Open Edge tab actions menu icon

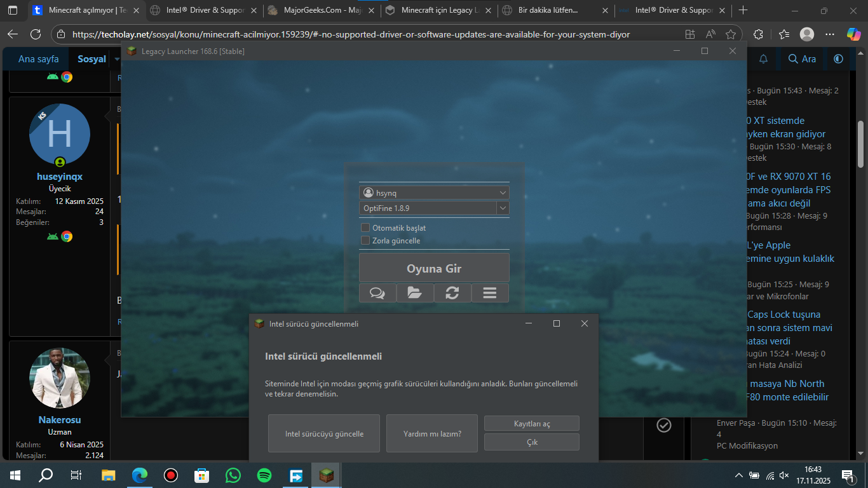pos(13,10)
